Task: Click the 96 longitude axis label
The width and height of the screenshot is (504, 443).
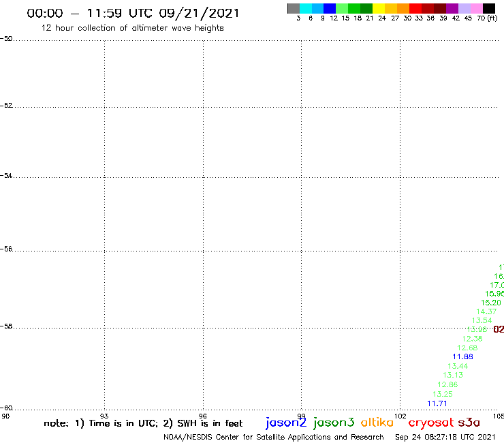Action: coord(203,416)
